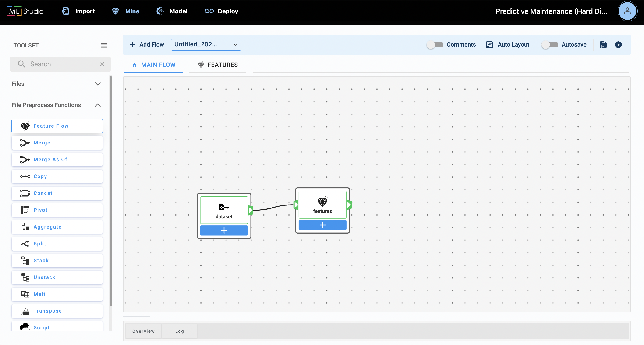Screen dimensions: 644x345
Task: Clear the toolset search with X
Action: 102,64
